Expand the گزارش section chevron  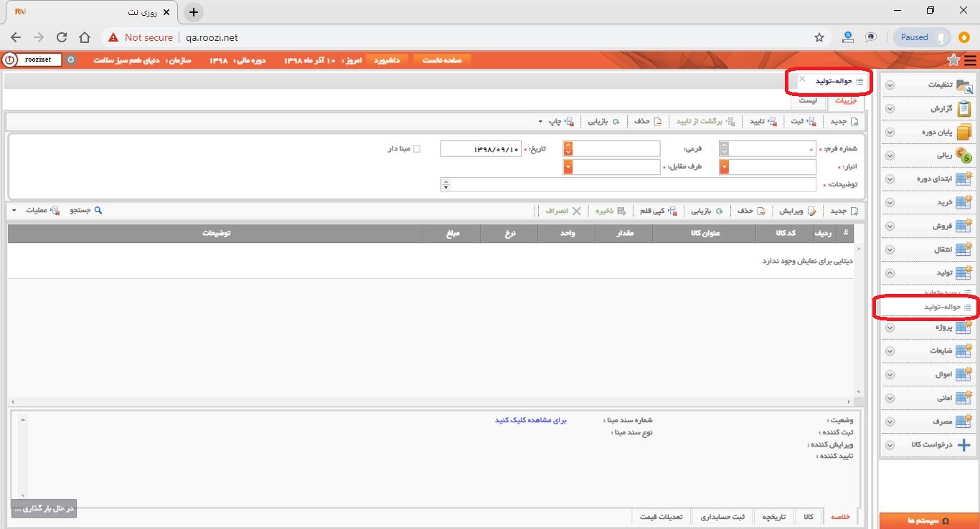click(x=890, y=109)
